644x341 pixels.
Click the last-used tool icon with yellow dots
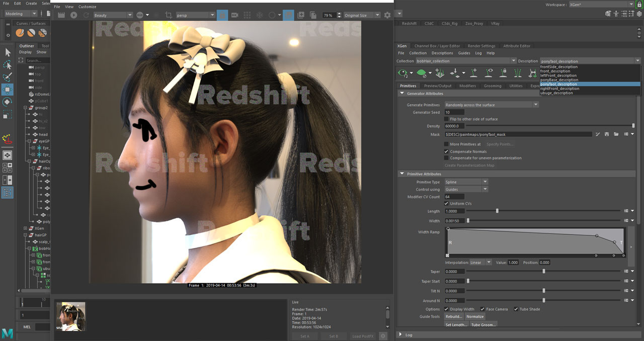pos(8,139)
